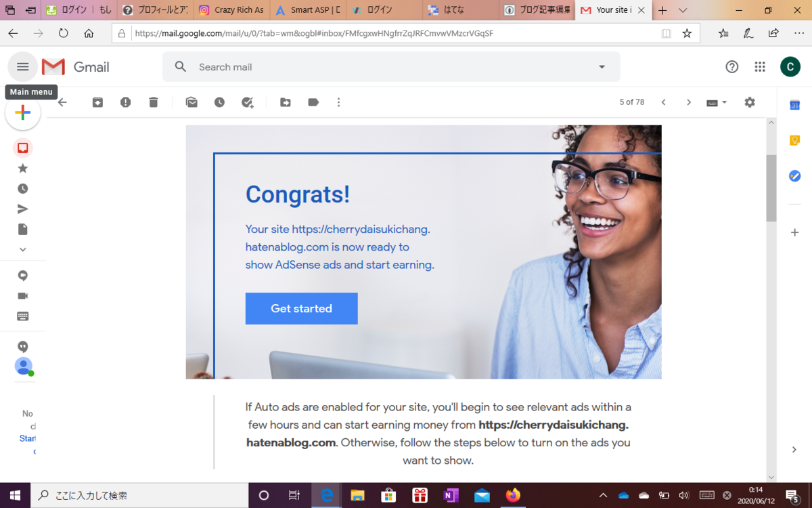Open browser Settings and more menu
Screen dimensions: 812x508
point(798,33)
